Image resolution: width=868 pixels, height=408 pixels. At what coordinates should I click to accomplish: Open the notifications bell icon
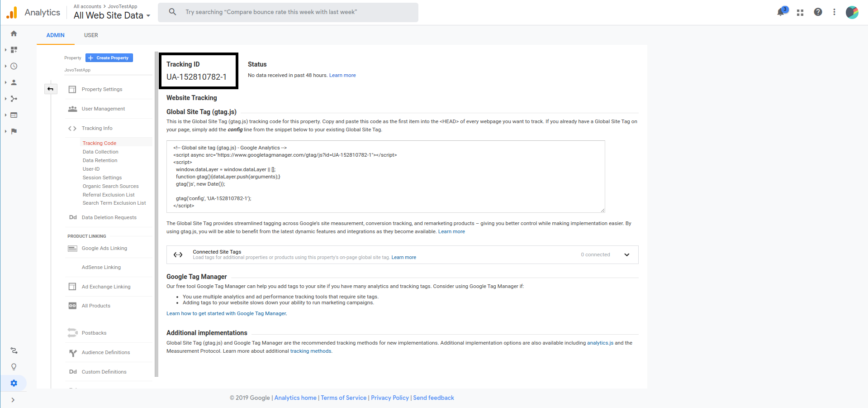781,12
